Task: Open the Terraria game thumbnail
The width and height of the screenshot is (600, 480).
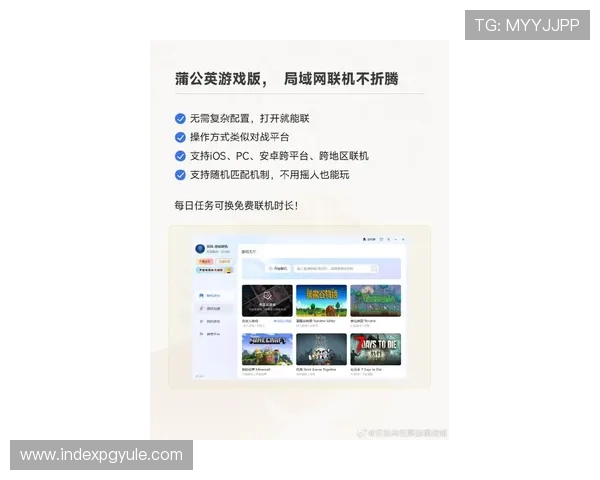Action: [376, 300]
